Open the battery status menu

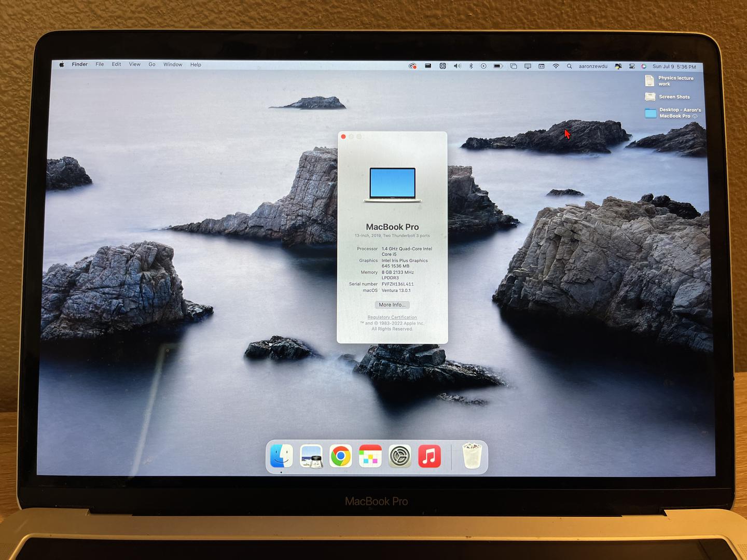[498, 66]
